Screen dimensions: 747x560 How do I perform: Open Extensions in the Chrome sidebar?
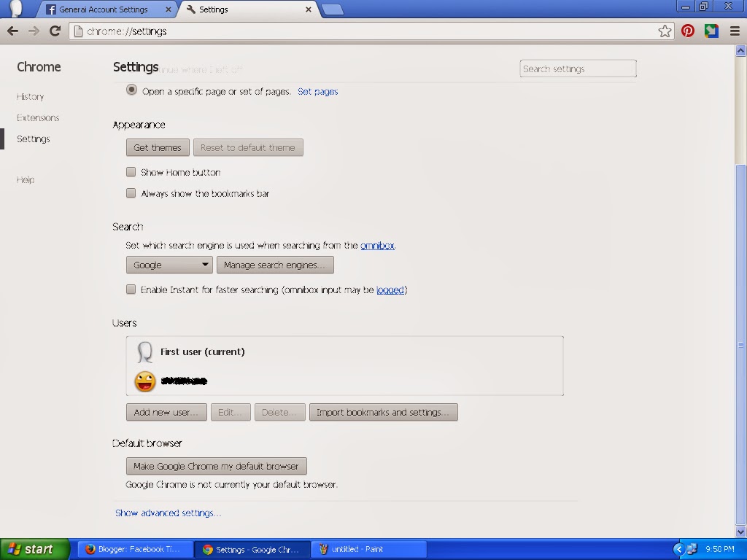pyautogui.click(x=38, y=117)
